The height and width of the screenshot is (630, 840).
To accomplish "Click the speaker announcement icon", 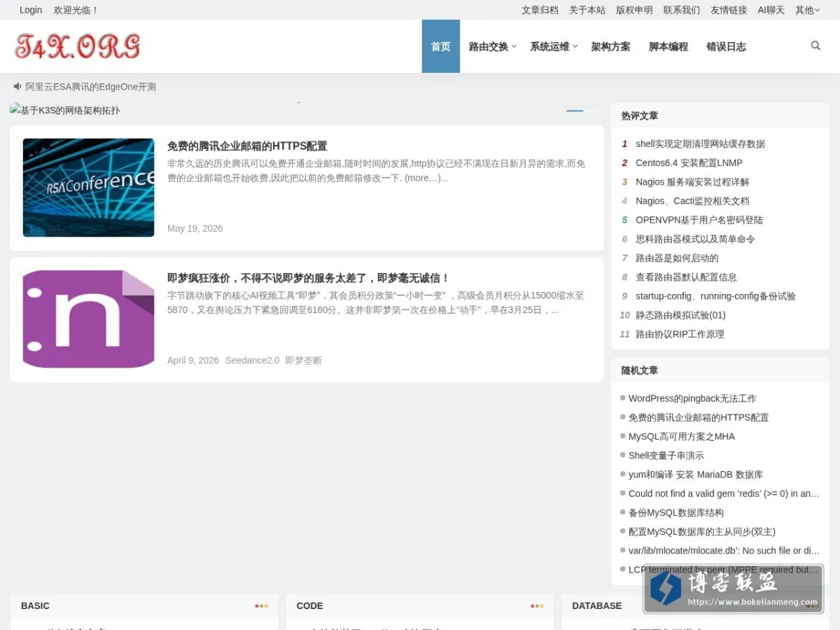I will coord(17,86).
